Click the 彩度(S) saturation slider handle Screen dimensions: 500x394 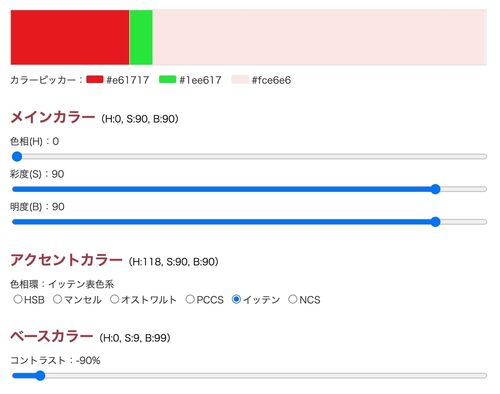435,189
